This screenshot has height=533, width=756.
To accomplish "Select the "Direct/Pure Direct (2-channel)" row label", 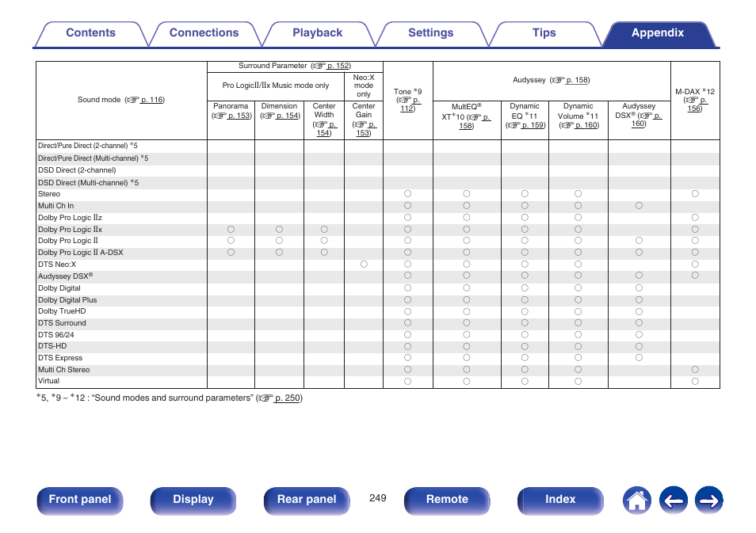I will click(88, 146).
